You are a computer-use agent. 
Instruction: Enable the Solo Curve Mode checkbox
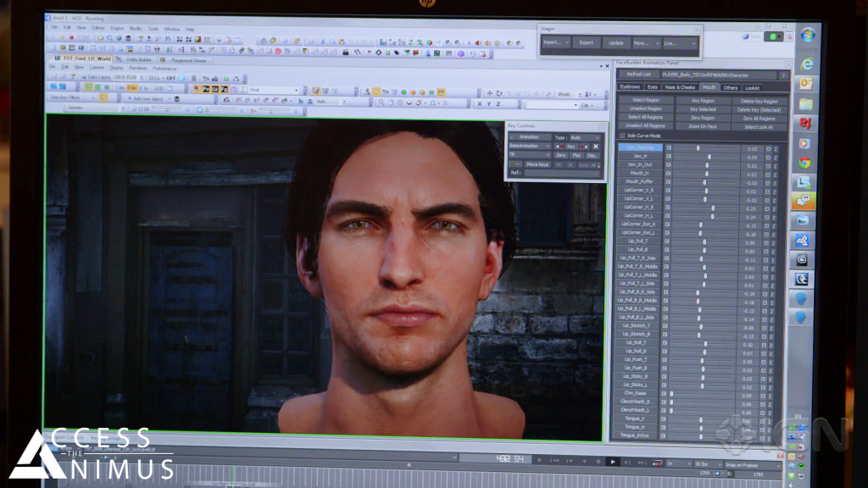622,136
